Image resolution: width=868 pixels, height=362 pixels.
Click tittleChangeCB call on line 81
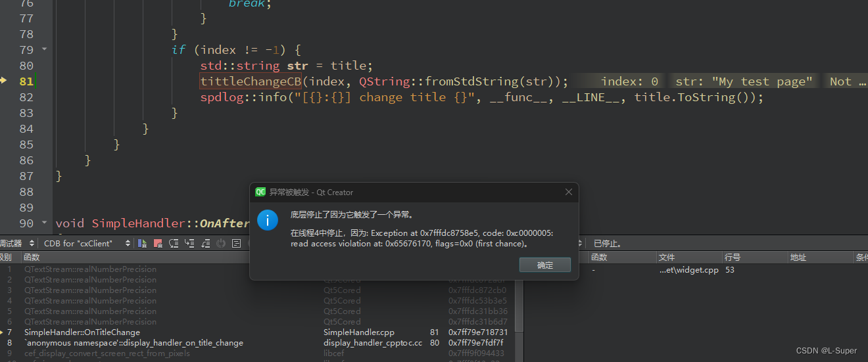point(251,81)
